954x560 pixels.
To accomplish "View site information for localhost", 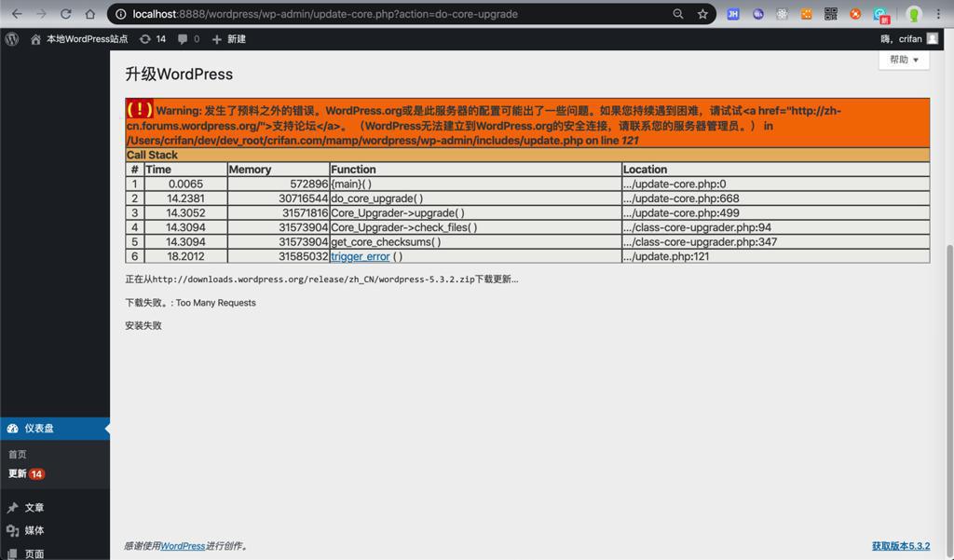I will 120,14.
